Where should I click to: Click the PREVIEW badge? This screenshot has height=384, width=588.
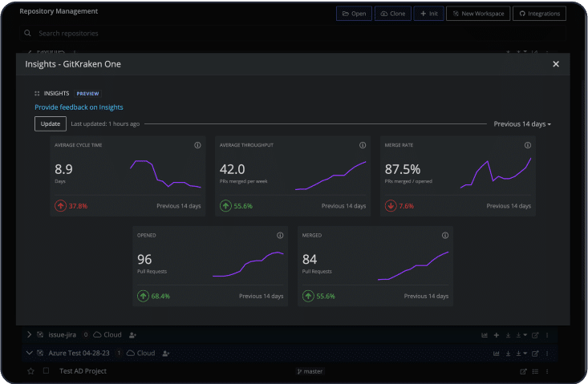(x=87, y=94)
